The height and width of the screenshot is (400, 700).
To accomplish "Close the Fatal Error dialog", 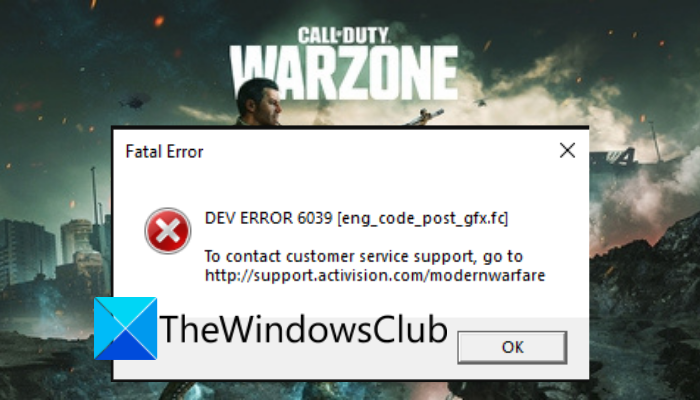I will click(567, 150).
